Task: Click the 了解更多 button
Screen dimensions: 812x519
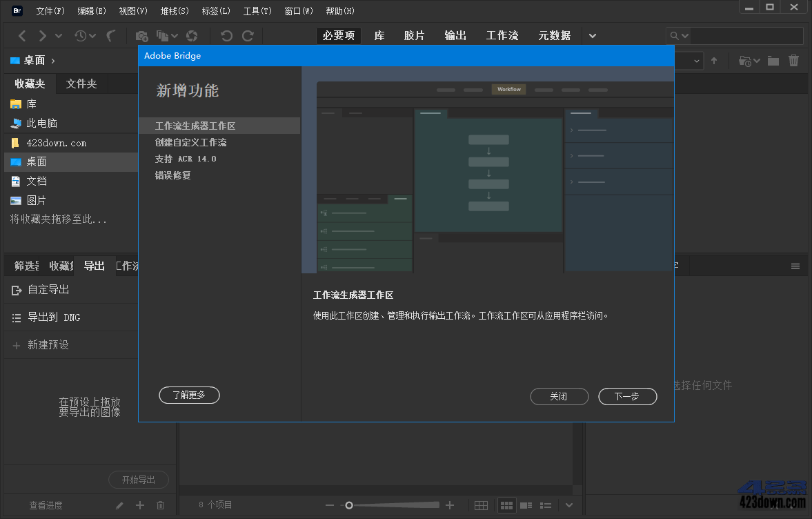Action: 189,395
